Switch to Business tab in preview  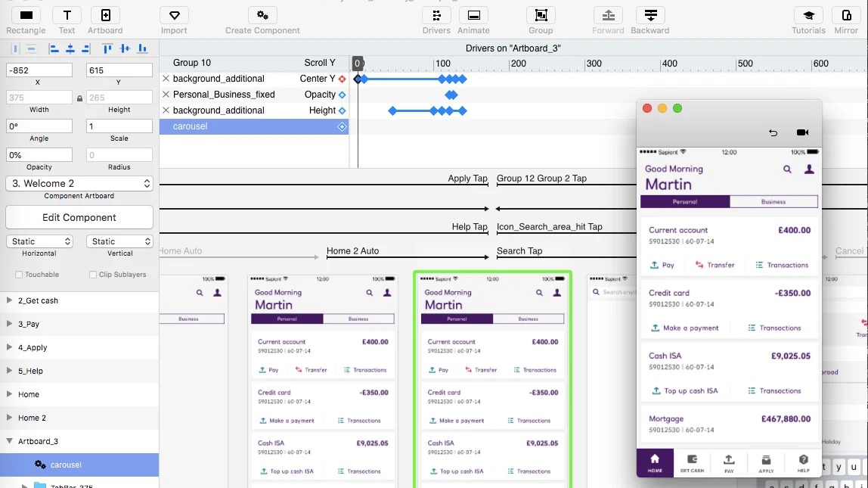pos(773,201)
